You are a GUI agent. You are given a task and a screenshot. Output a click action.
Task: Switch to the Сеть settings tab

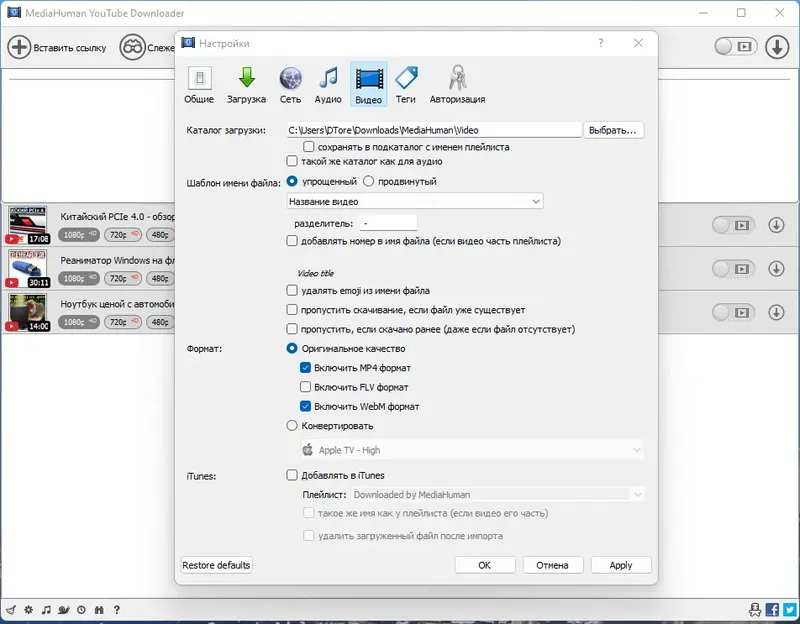pyautogui.click(x=290, y=85)
